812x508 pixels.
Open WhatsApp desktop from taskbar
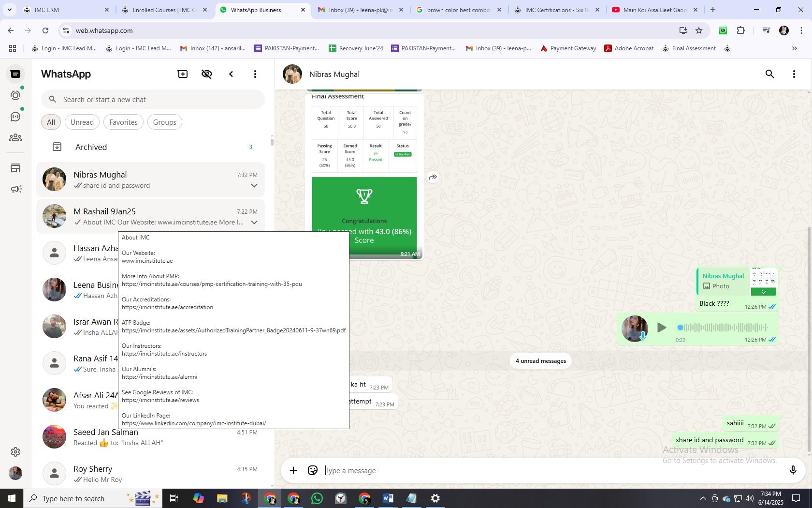point(317,498)
